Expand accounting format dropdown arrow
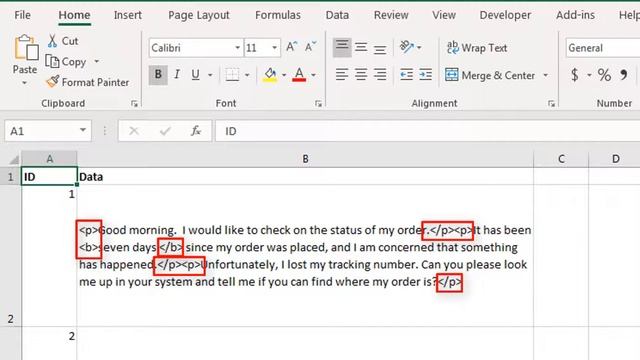This screenshot has height=360, width=640. pos(589,75)
